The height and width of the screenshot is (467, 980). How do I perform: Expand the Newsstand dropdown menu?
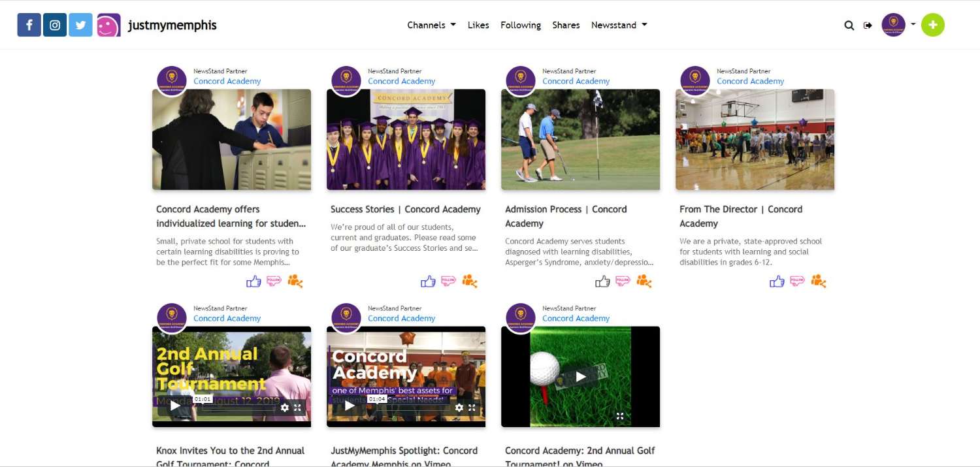[619, 25]
